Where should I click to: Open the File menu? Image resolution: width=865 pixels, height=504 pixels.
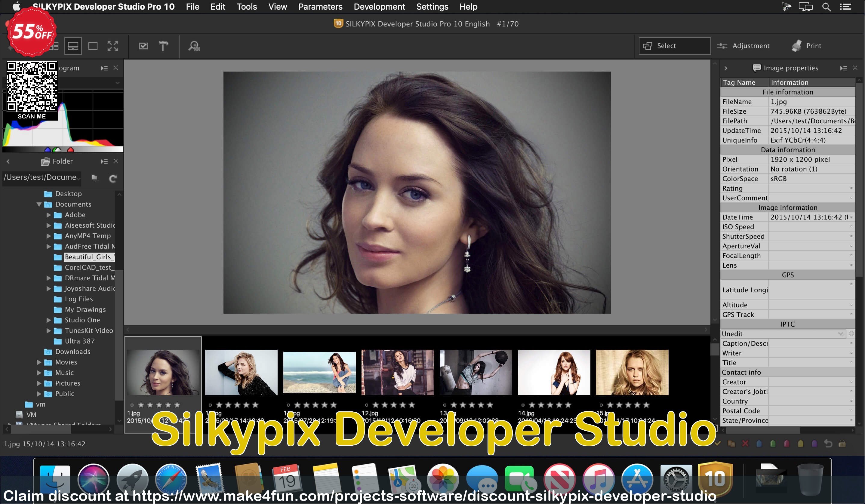(192, 7)
